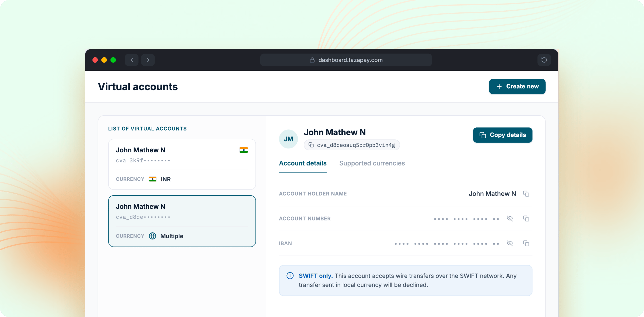This screenshot has width=644, height=317.
Task: Click the IBAN label
Action: coord(285,244)
